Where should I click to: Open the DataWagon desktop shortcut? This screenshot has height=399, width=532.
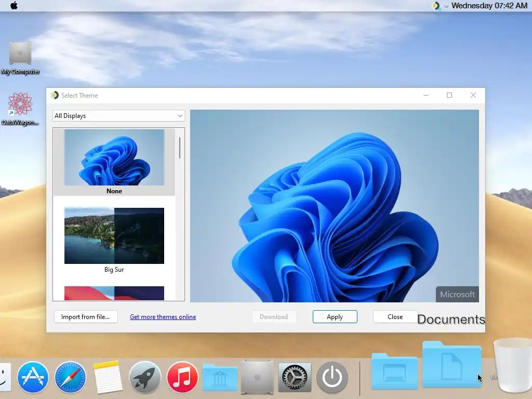20,109
